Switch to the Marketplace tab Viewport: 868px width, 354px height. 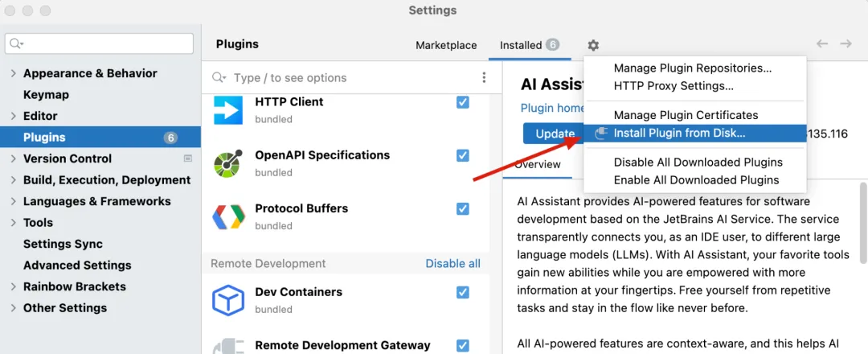coord(446,45)
